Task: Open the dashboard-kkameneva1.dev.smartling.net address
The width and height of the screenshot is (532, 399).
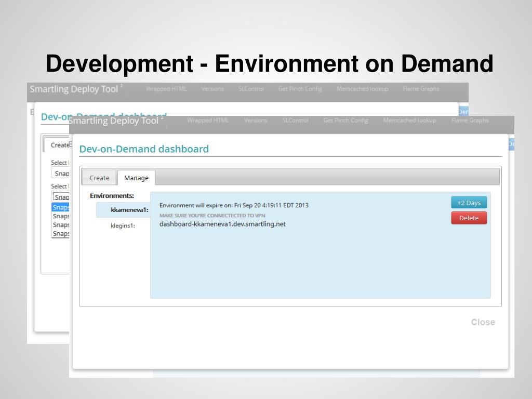Action: click(x=222, y=224)
